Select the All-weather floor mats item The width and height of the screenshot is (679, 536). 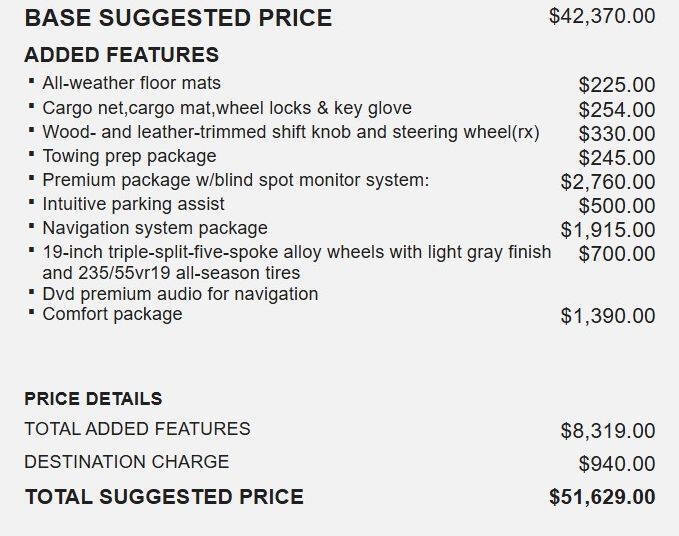131,83
